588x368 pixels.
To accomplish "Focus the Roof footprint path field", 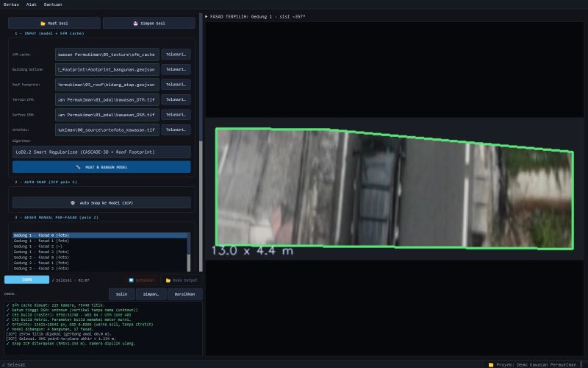I will click(x=107, y=85).
